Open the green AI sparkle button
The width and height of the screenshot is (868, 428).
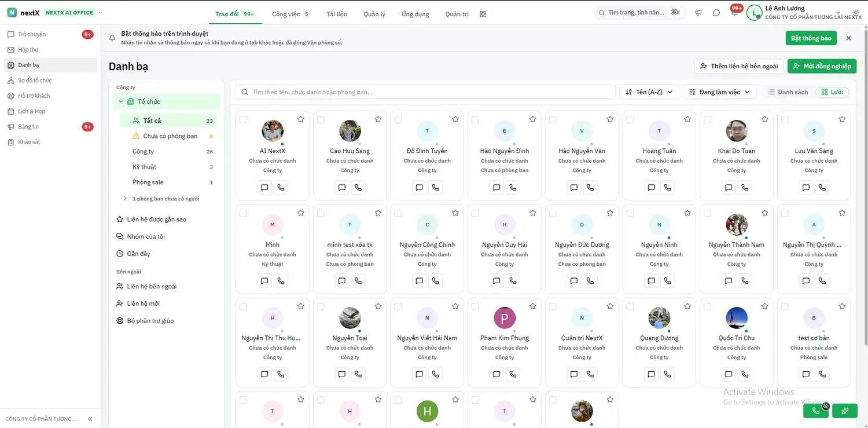click(x=845, y=411)
